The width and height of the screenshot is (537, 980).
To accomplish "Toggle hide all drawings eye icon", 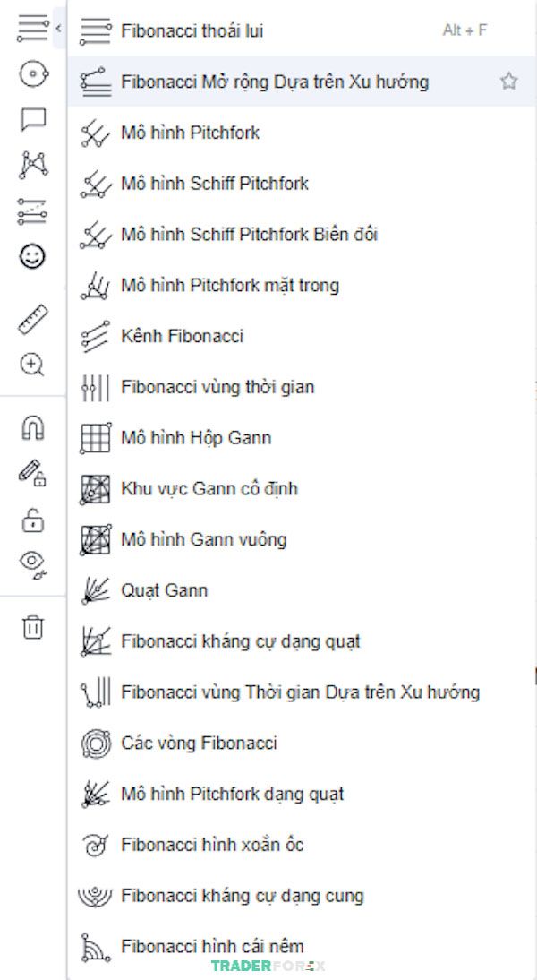I will 33,564.
